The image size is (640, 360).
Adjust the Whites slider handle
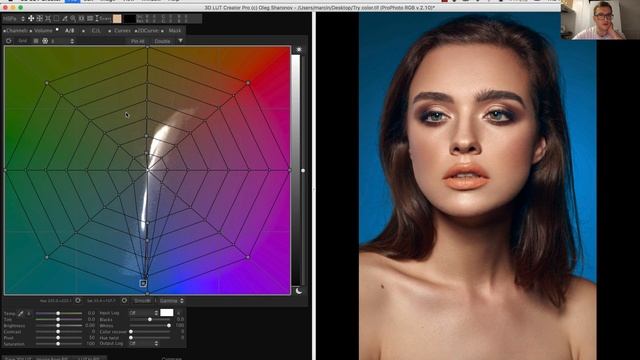pos(169,326)
